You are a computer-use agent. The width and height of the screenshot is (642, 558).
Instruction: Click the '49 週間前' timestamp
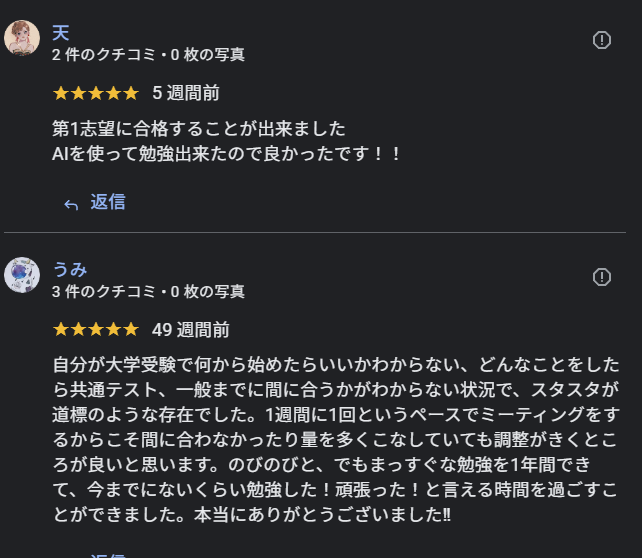coord(190,329)
